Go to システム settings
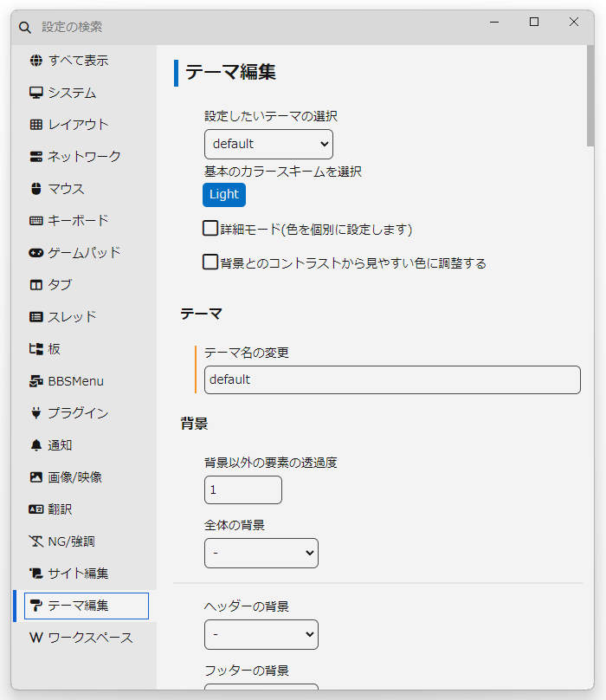The width and height of the screenshot is (606, 700). 72,93
